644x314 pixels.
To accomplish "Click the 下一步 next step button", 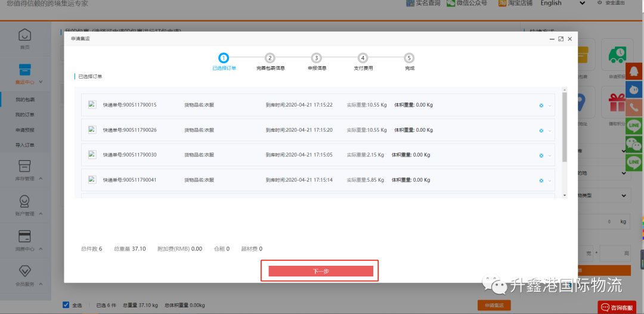I will 321,271.
